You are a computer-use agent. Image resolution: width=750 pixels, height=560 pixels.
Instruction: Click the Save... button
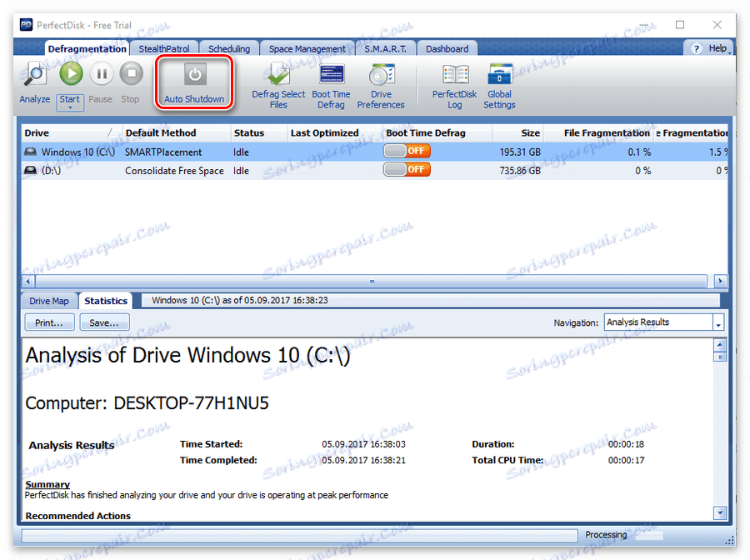click(104, 322)
